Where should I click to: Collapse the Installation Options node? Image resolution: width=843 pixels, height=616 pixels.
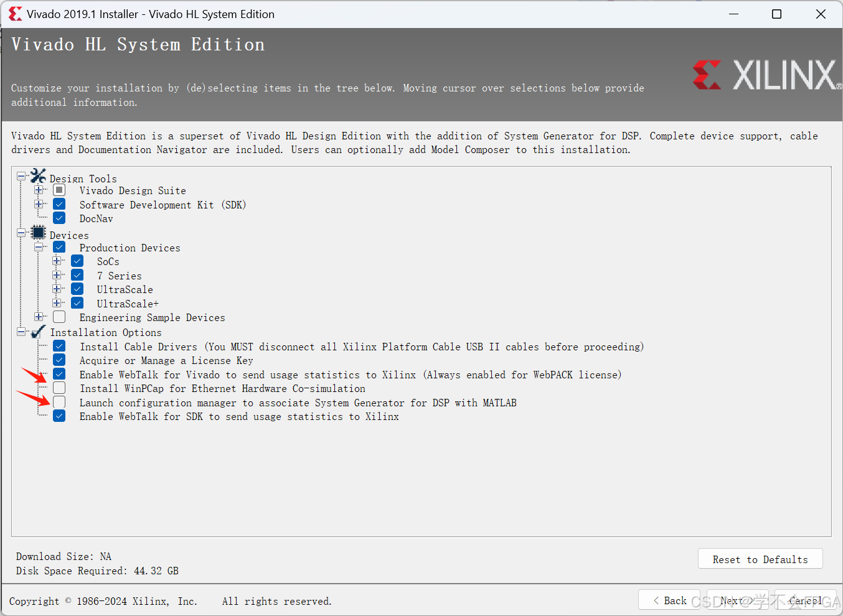pyautogui.click(x=21, y=332)
